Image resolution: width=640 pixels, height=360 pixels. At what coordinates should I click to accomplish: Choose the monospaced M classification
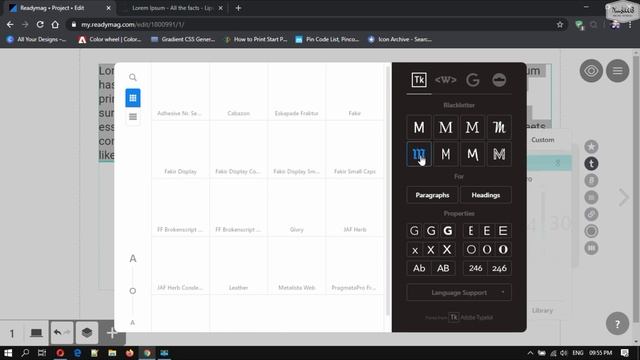(x=446, y=154)
